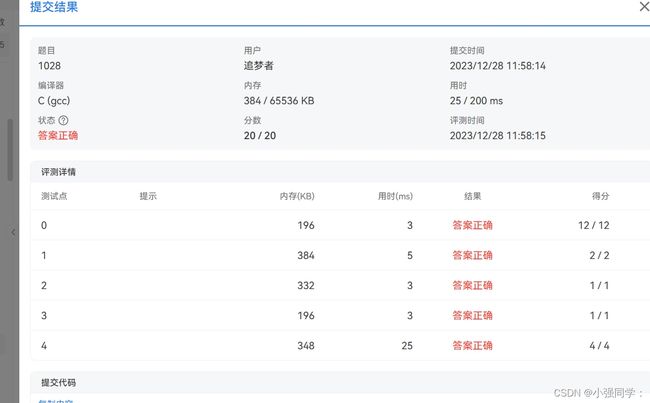Click memory value 384 in test point 1
The width and height of the screenshot is (650, 403).
click(306, 255)
